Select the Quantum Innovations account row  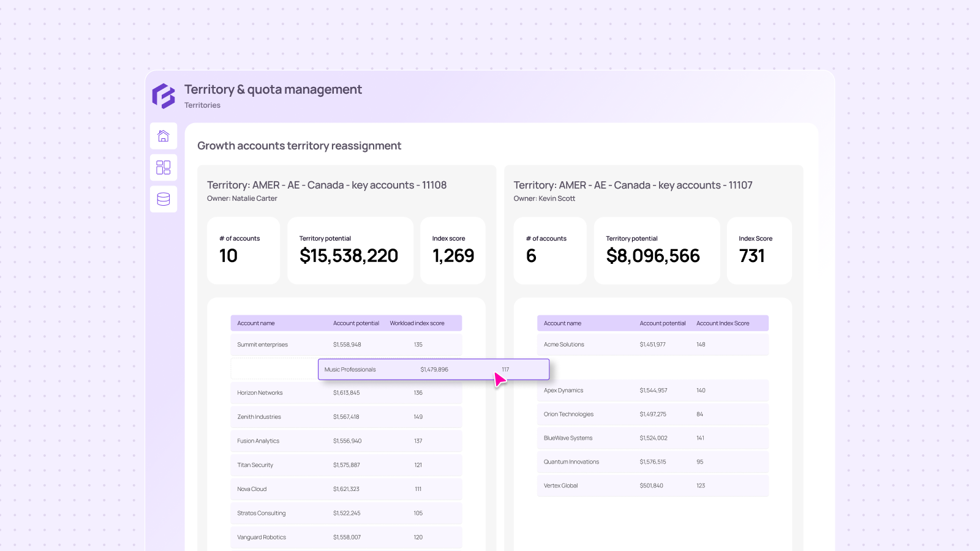tap(652, 462)
